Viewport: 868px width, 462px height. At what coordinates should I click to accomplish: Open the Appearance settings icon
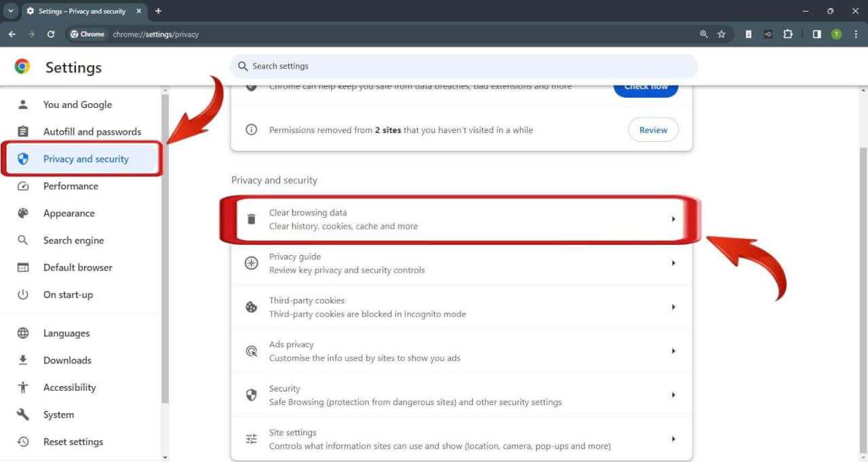24,213
